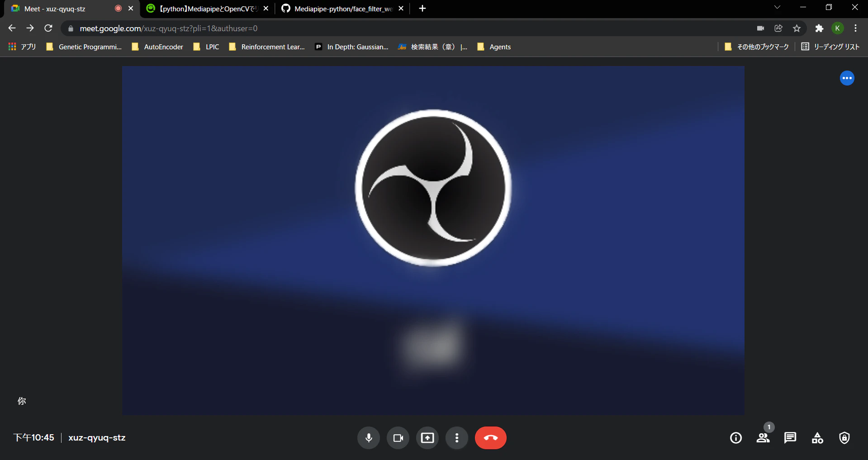Open the AutoEncoder bookmark folder
This screenshot has width=868, height=460.
point(157,47)
